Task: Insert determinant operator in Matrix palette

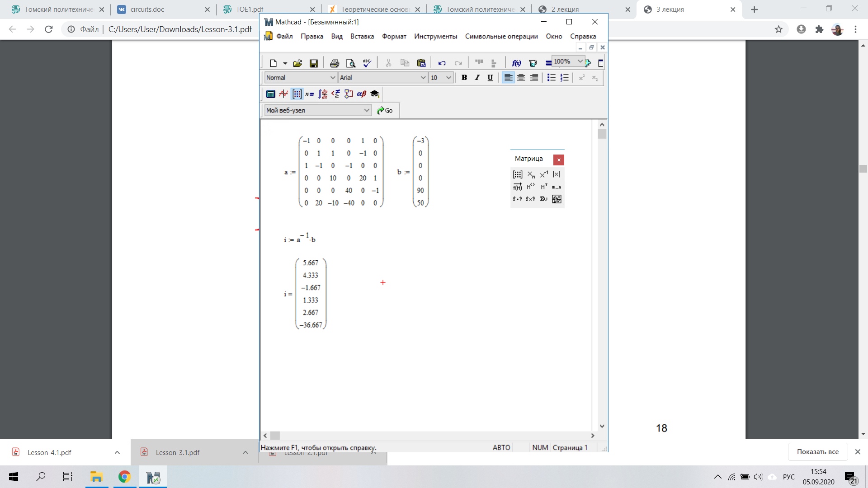Action: tap(557, 174)
